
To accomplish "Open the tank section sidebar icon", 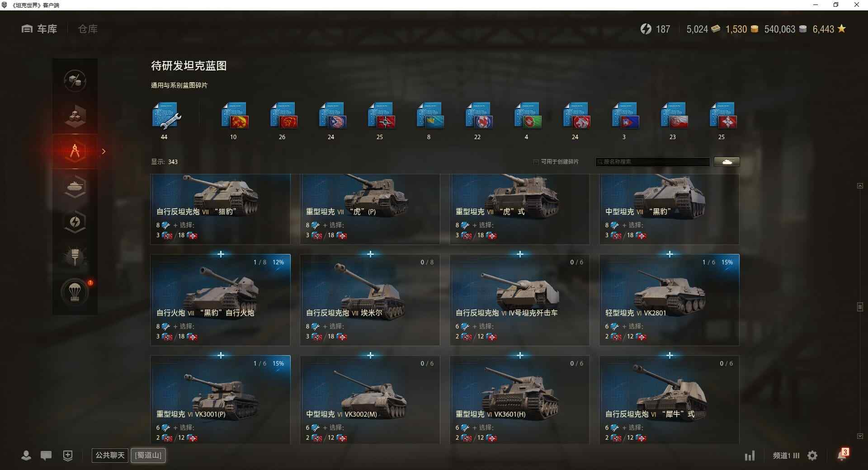I will pos(75,186).
